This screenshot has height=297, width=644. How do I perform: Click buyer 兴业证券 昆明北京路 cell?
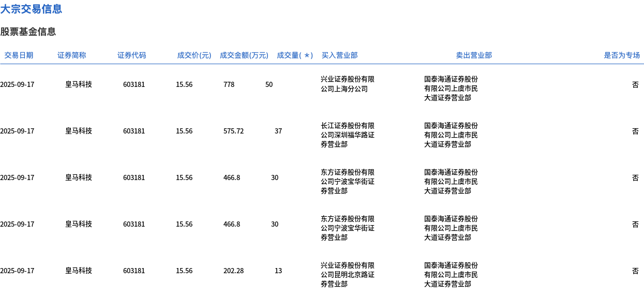(x=347, y=275)
